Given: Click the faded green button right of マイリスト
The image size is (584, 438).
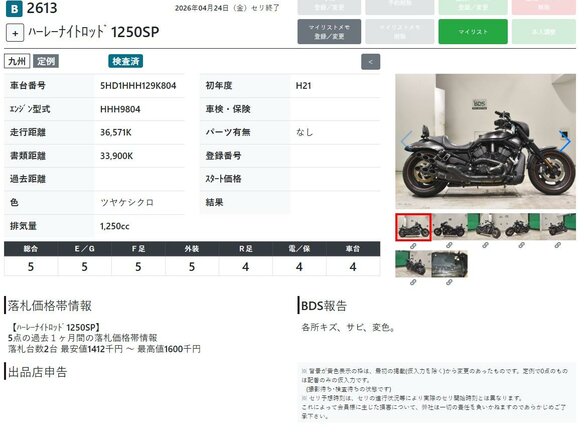Looking at the screenshot, I should coord(544,32).
